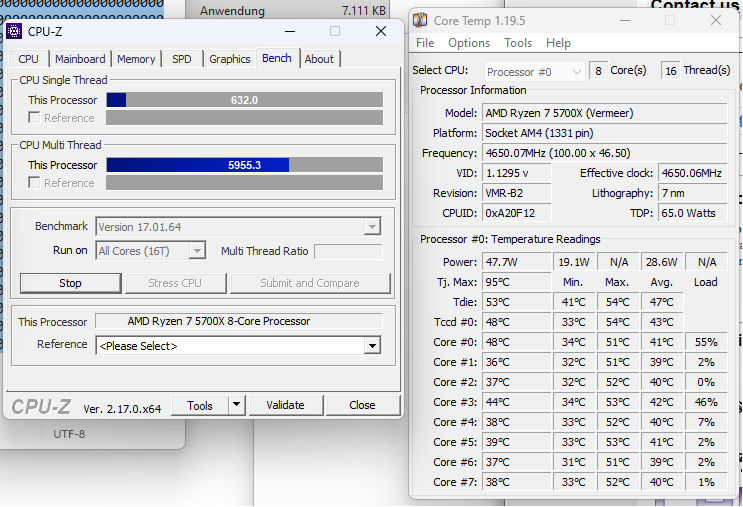Enable the Single Thread Reference checkbox

click(x=34, y=118)
